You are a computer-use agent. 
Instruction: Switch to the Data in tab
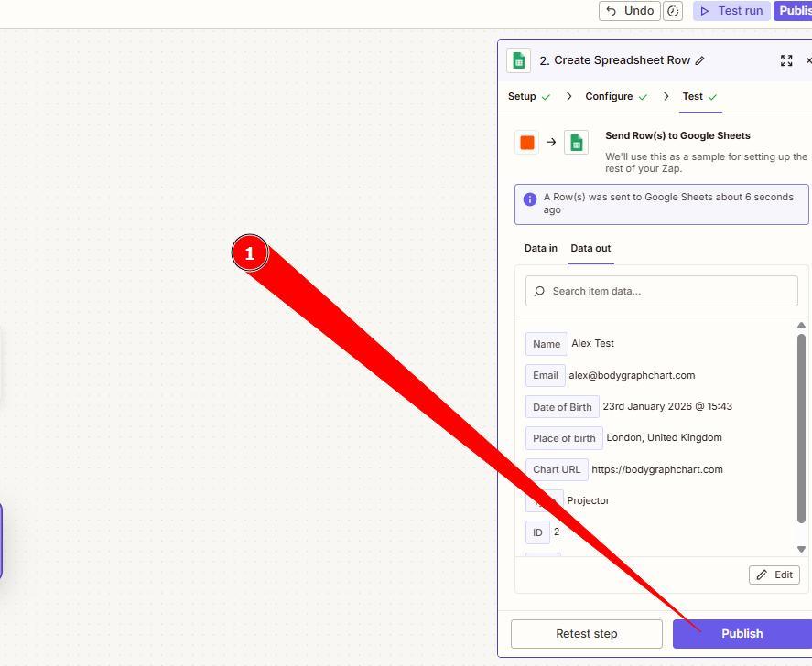(x=541, y=248)
